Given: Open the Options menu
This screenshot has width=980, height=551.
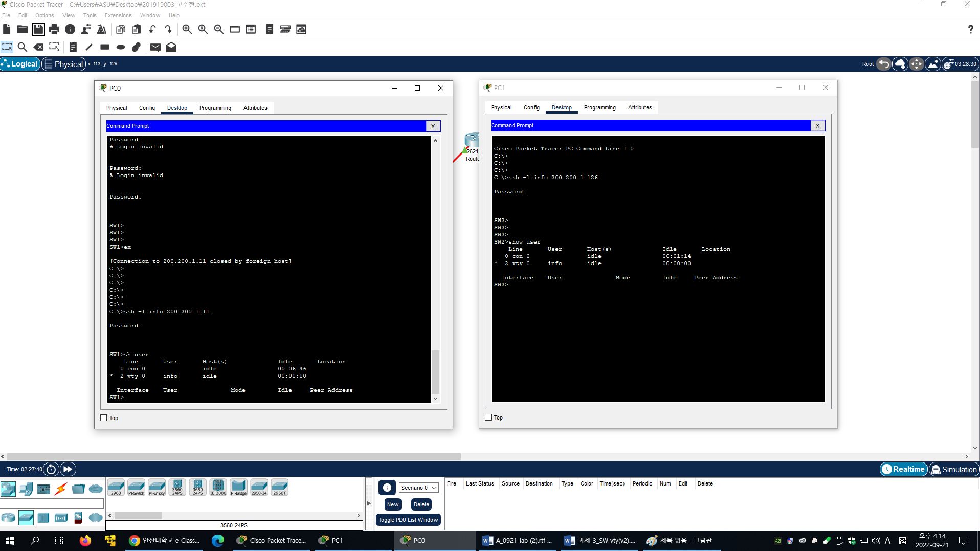Looking at the screenshot, I should pos(44,15).
